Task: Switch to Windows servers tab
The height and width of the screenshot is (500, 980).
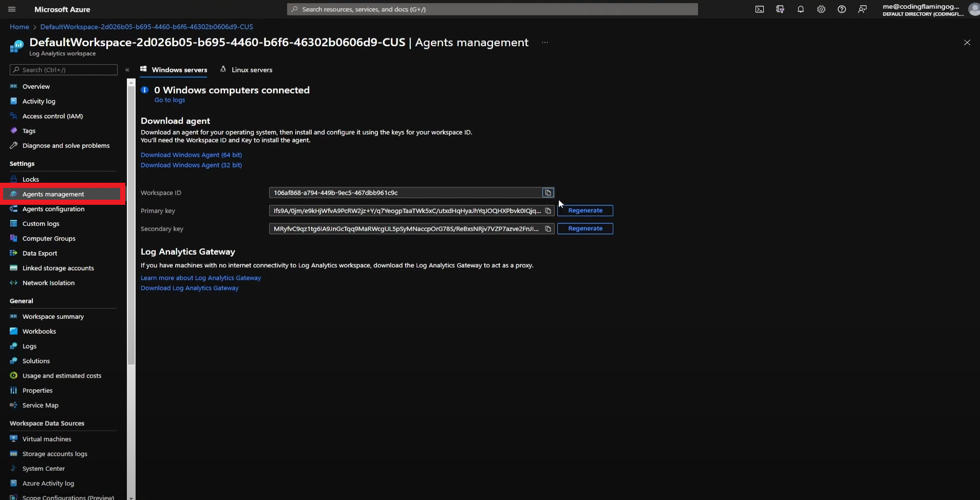Action: pos(174,70)
